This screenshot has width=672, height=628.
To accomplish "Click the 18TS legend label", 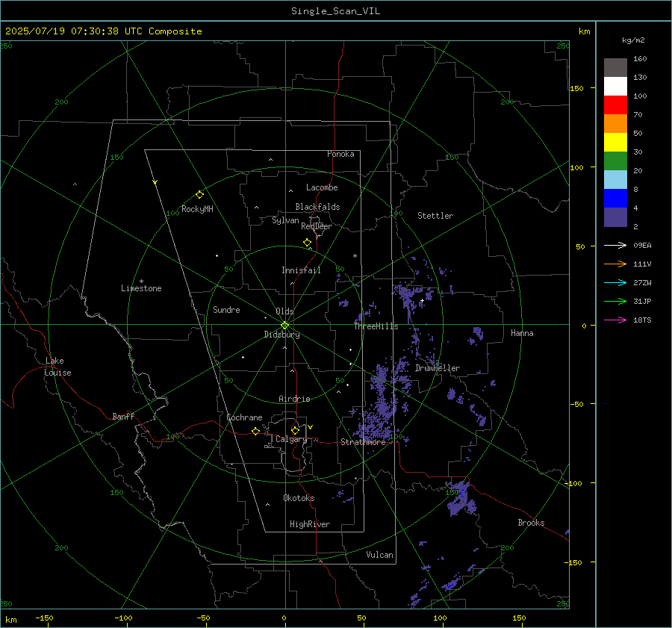I will coord(642,320).
